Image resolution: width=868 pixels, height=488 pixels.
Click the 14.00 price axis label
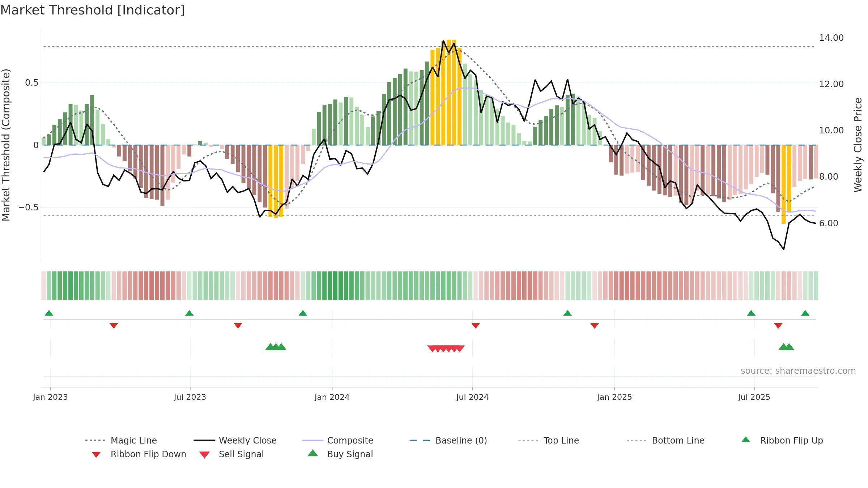click(831, 38)
